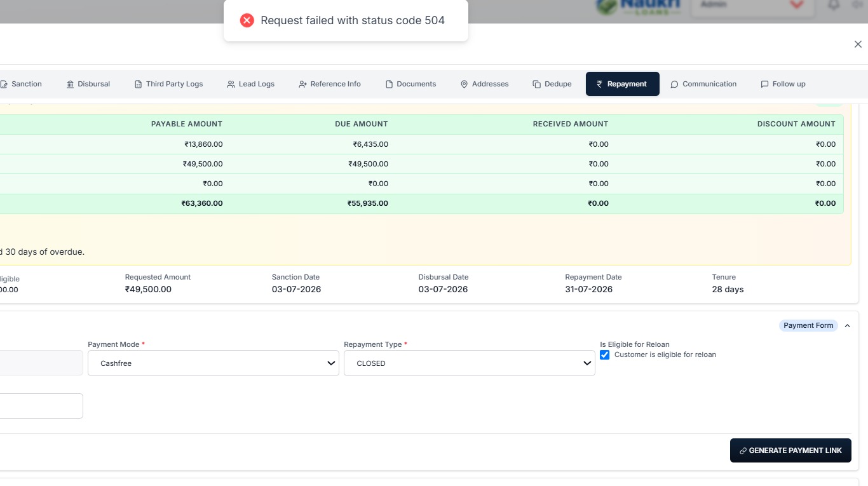Open the Repayment Type dropdown
Viewport: 868px width, 486px height.
click(x=470, y=363)
